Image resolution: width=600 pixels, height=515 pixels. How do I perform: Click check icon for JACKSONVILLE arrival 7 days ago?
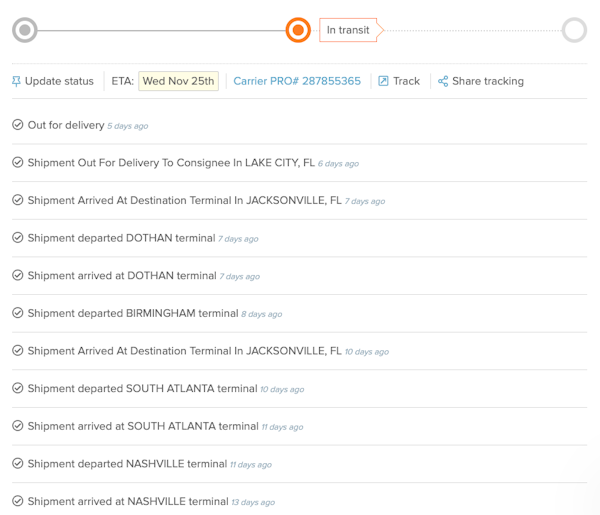(x=18, y=200)
